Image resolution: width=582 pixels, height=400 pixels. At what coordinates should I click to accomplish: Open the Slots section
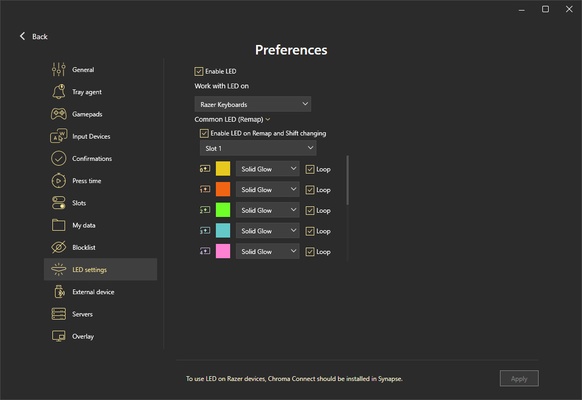100,203
